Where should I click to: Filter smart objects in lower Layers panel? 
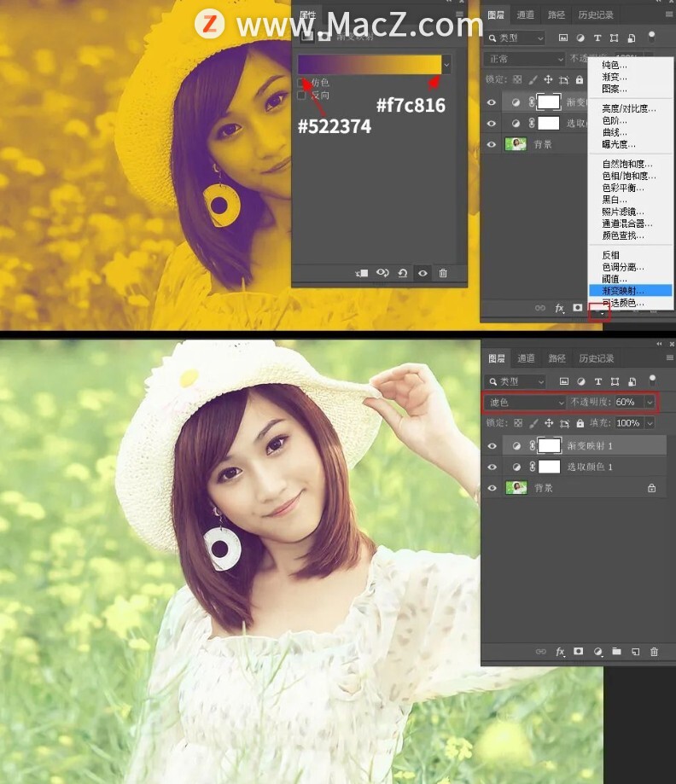pos(632,381)
